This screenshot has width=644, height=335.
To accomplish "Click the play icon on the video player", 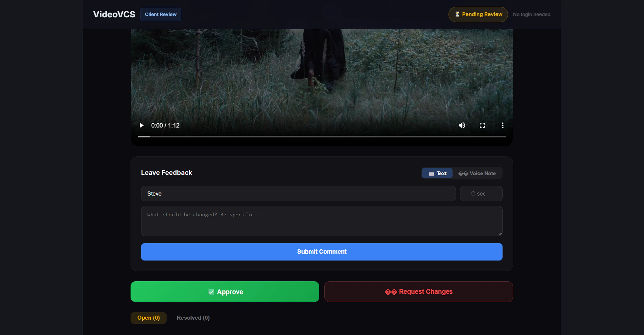I will (141, 125).
